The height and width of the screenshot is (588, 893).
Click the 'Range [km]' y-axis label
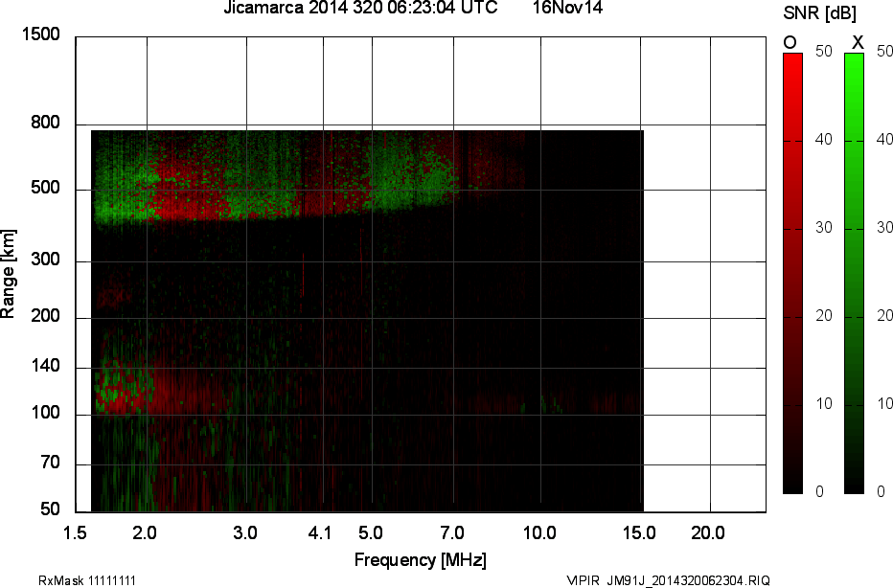click(x=8, y=274)
